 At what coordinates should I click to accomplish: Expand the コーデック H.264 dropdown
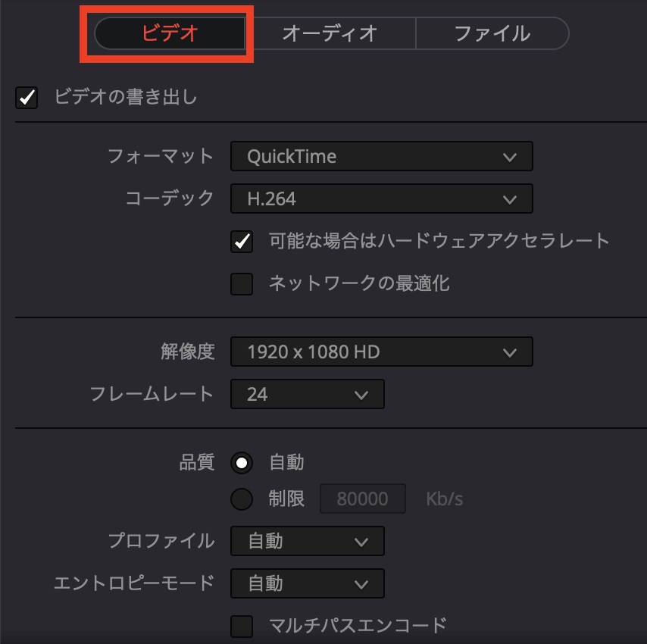tap(381, 199)
